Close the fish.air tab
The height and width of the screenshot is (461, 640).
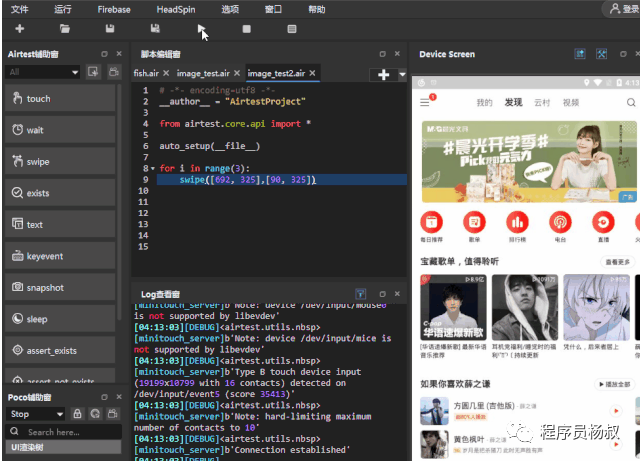tap(166, 73)
